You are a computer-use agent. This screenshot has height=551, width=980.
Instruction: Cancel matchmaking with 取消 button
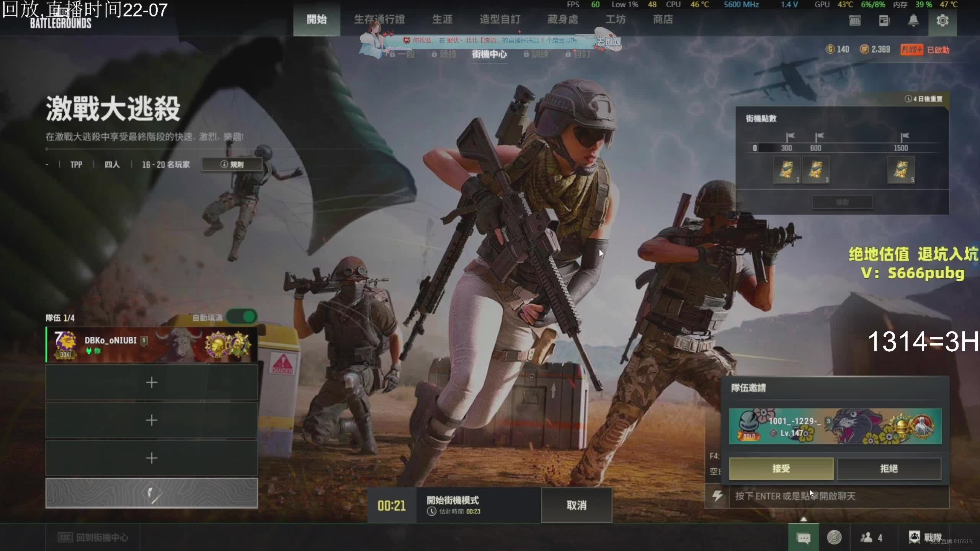pyautogui.click(x=576, y=505)
